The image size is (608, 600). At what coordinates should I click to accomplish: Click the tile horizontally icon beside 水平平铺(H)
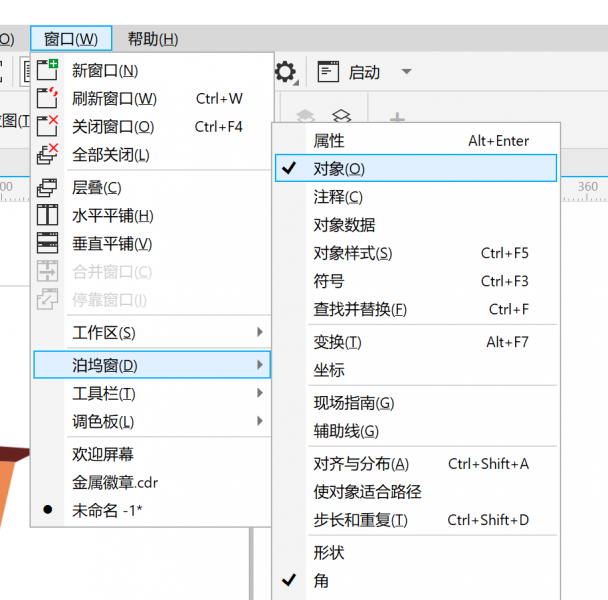click(47, 215)
